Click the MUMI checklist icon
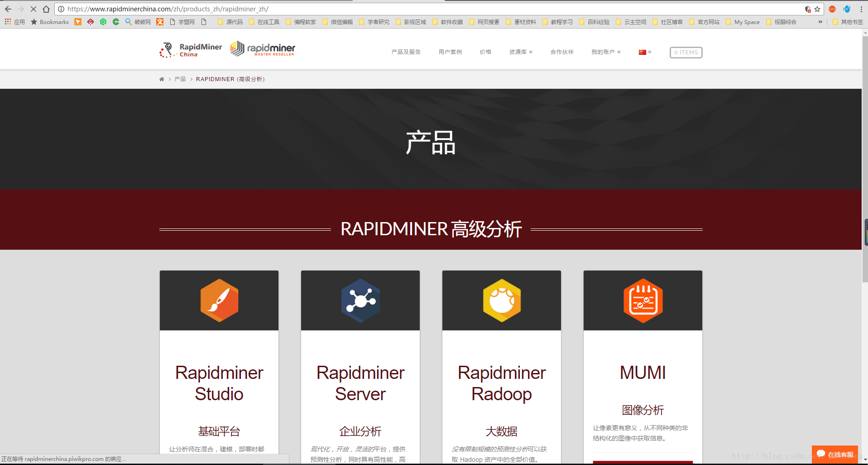Screen dimensions: 868x465 click(643, 300)
